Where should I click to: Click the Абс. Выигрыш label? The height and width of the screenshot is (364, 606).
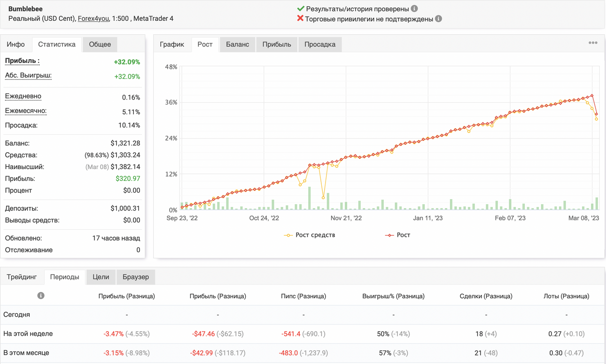click(x=28, y=76)
